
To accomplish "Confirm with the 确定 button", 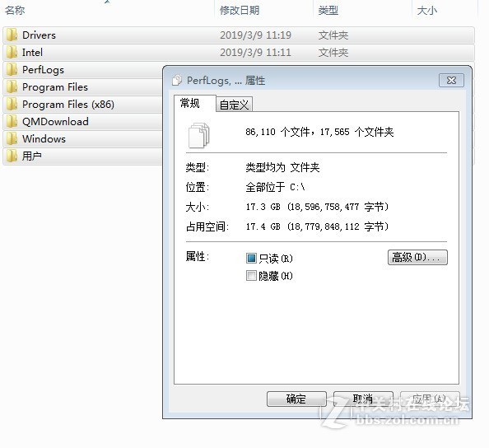I will click(296, 399).
